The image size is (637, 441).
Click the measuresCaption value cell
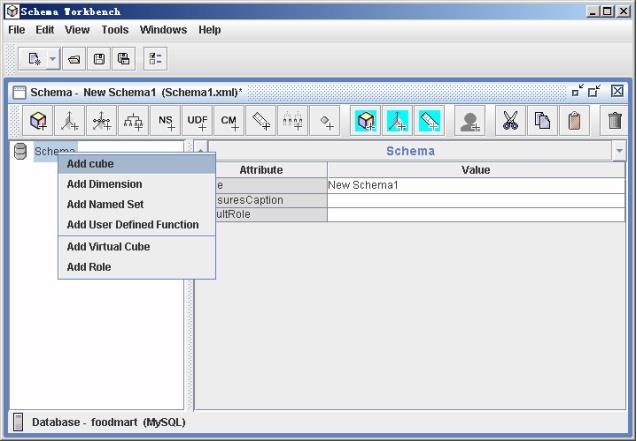tap(476, 200)
